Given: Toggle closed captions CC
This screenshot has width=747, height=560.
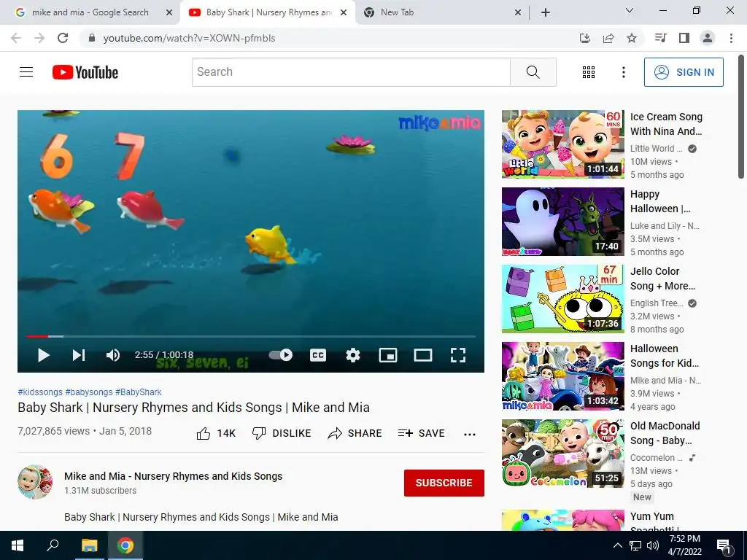Looking at the screenshot, I should (318, 355).
